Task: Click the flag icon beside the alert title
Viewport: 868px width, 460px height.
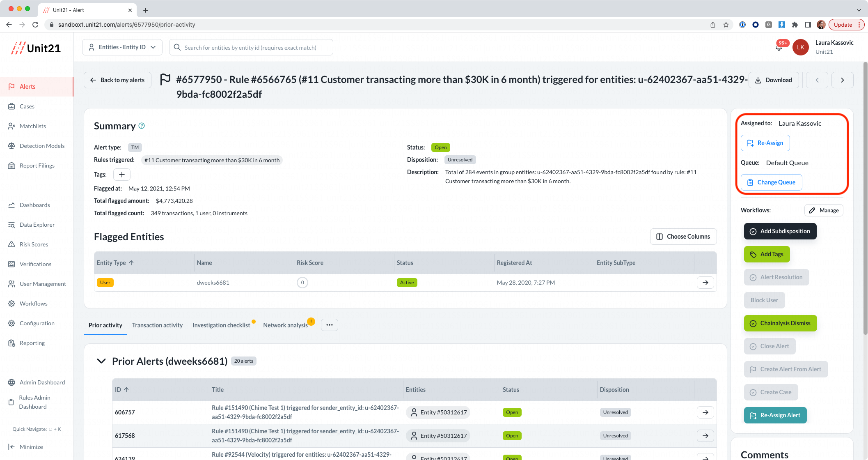Action: pyautogui.click(x=166, y=80)
